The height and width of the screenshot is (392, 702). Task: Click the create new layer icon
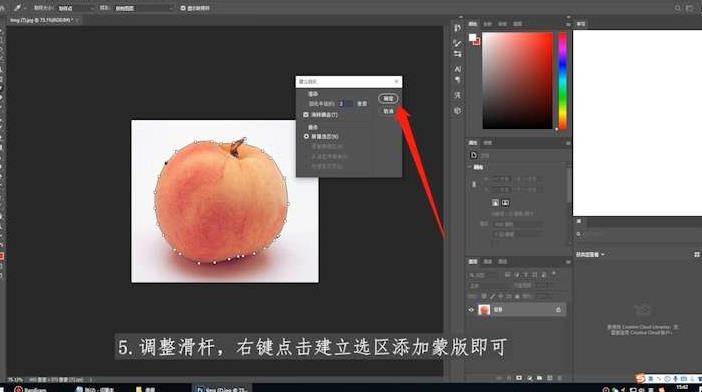[550, 378]
